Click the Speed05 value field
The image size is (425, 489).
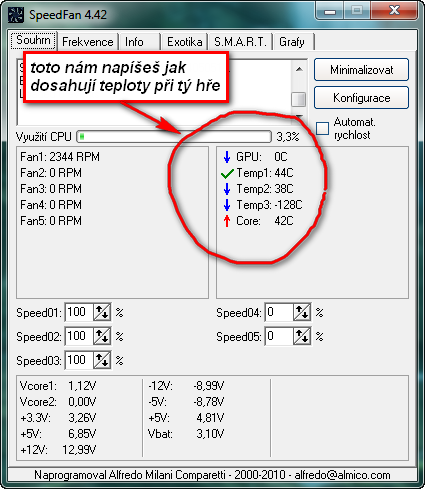279,336
